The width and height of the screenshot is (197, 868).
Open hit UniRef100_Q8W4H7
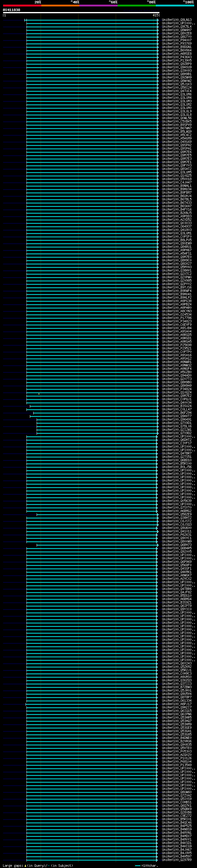coord(177,30)
